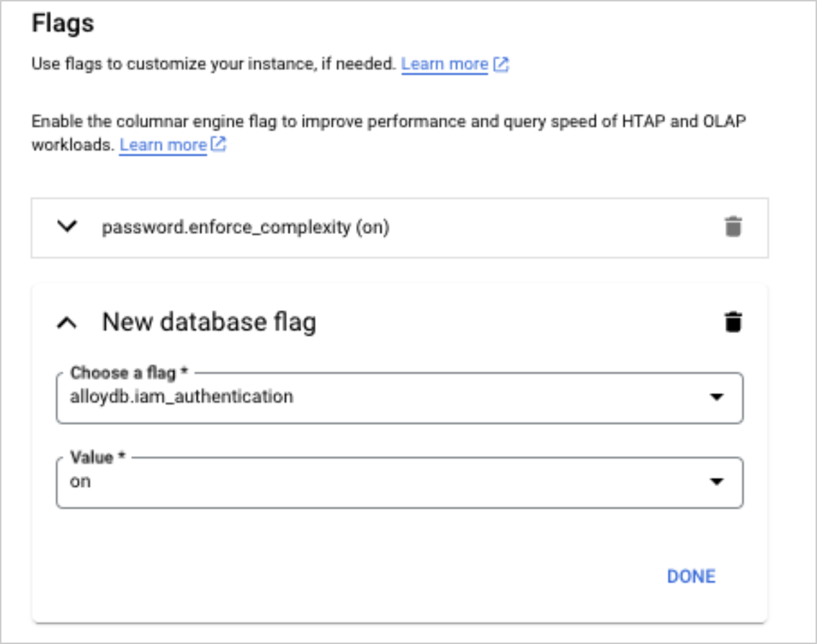Click 'Use flags to customize your instance' text
The image size is (817, 644).
click(213, 64)
